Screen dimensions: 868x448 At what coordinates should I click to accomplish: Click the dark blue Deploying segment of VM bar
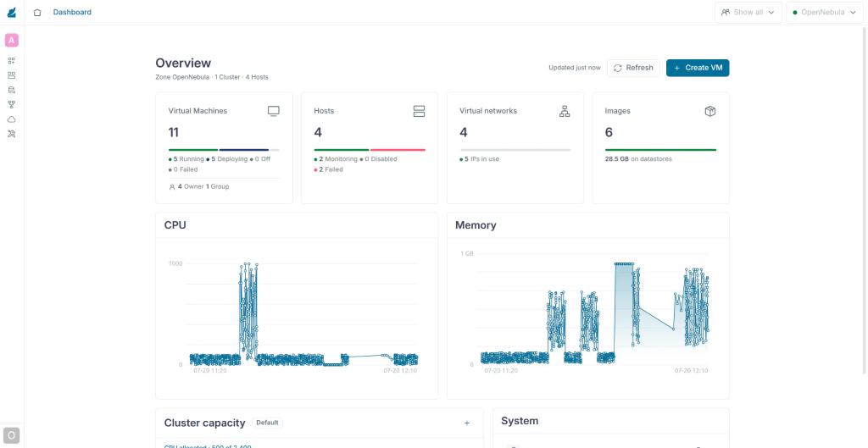(x=244, y=150)
